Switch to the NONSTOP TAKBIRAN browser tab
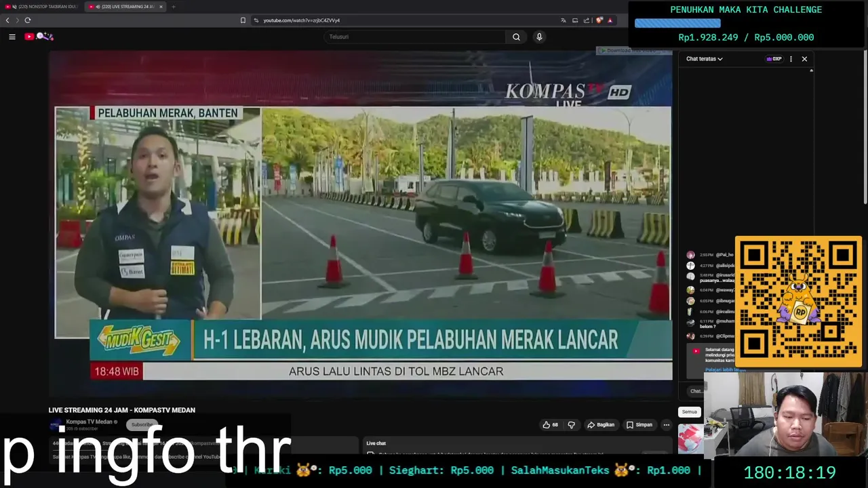This screenshot has width=868, height=488. [41, 7]
